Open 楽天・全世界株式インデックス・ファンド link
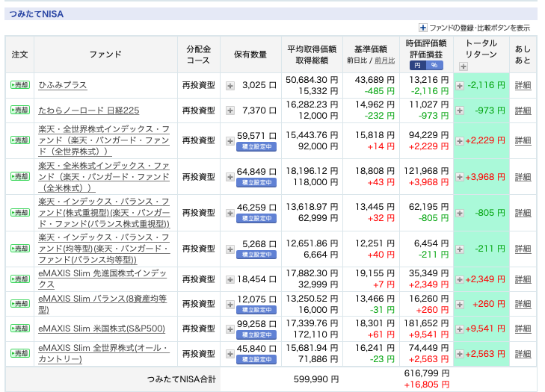Viewport: 545px width, 392px height. tap(104, 140)
